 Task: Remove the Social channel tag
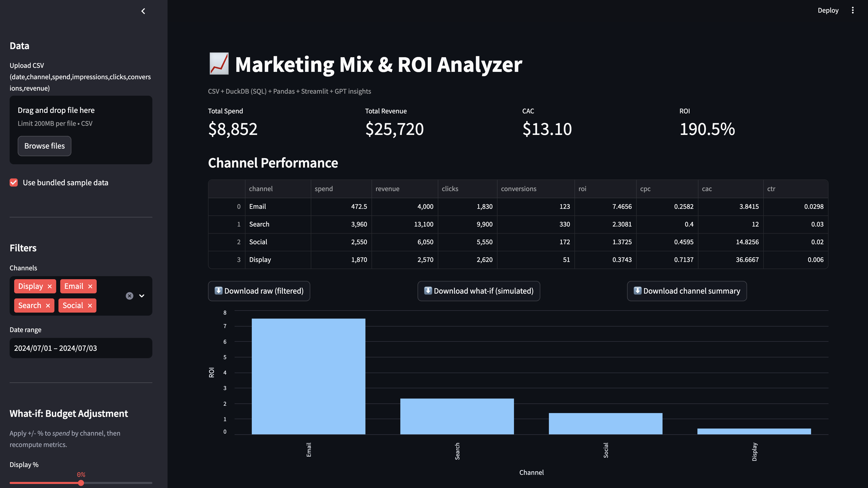90,306
